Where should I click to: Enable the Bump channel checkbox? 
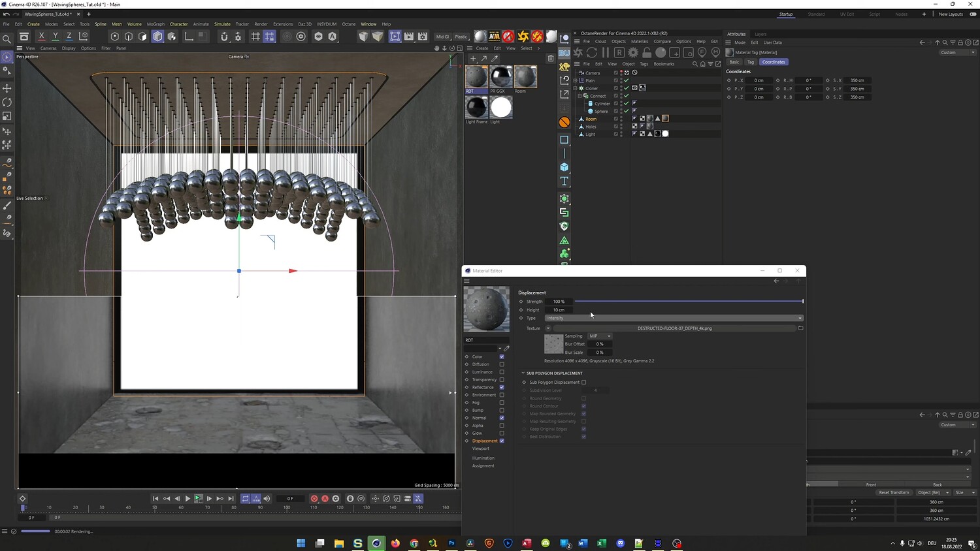pyautogui.click(x=502, y=410)
